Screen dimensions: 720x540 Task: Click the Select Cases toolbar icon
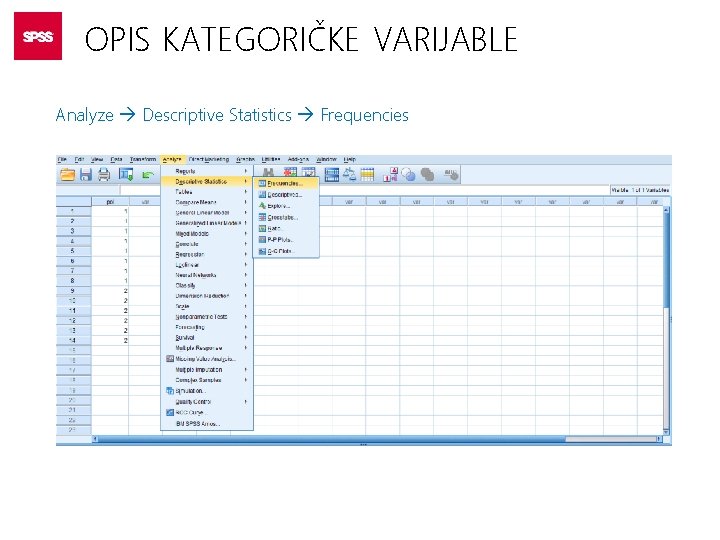tap(367, 175)
